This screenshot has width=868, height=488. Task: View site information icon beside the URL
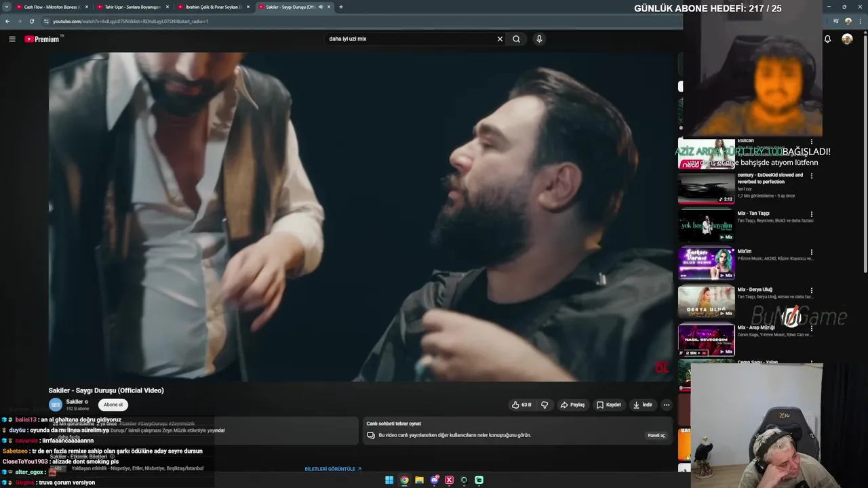46,21
